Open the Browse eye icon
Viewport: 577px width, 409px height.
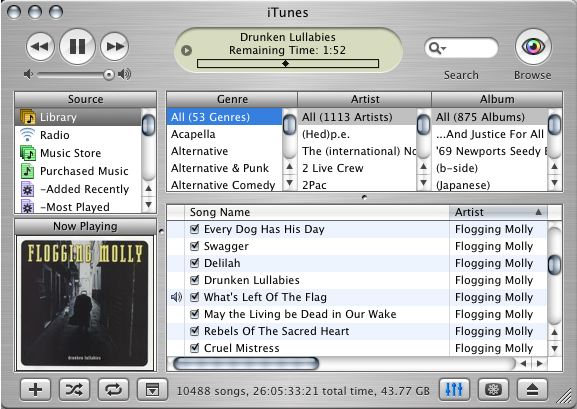(533, 47)
